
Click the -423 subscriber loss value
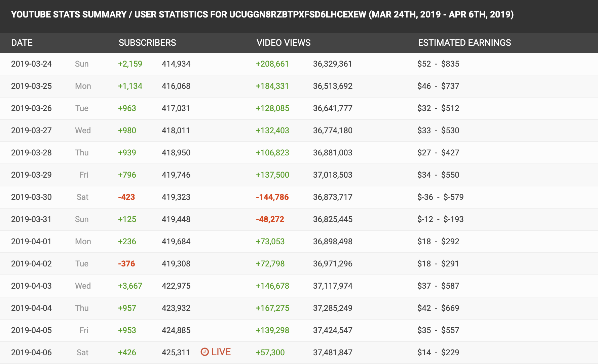tap(126, 197)
